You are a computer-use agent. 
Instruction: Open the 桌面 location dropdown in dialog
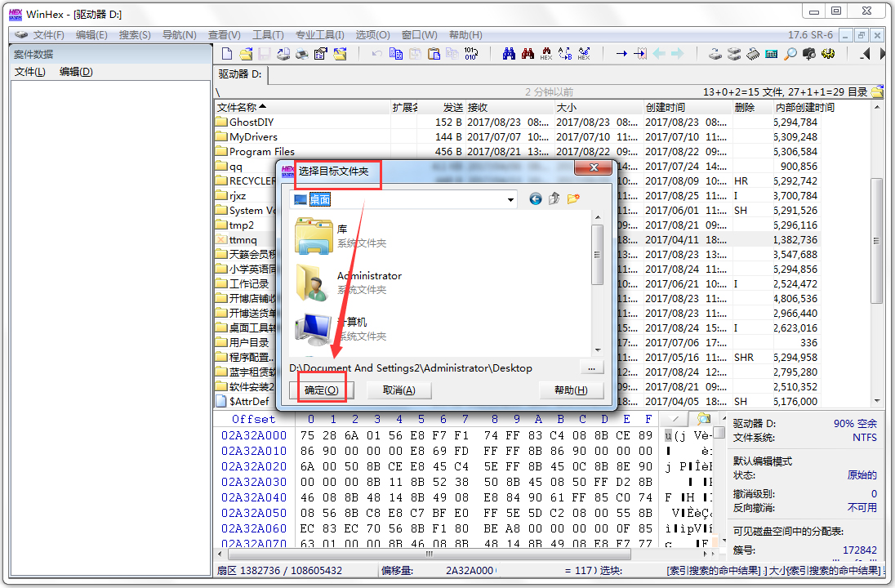click(510, 200)
